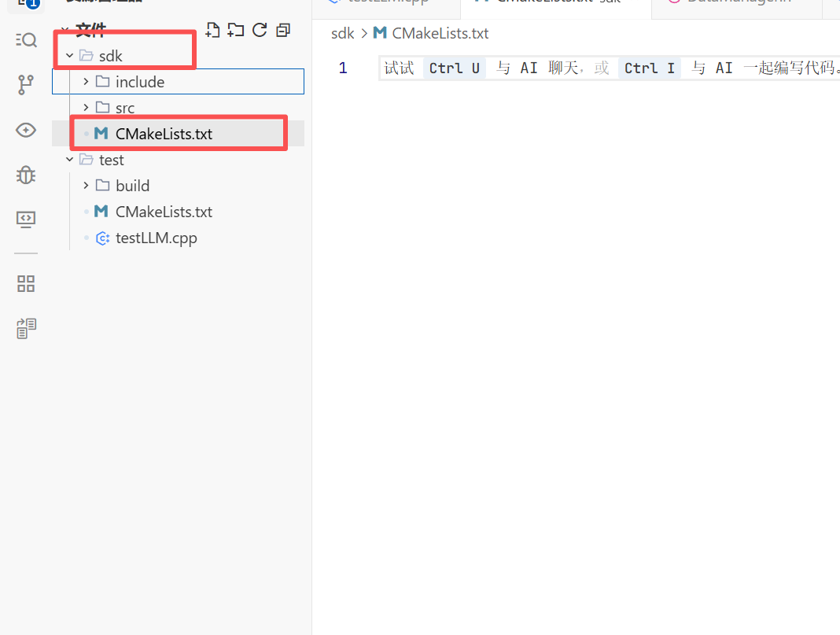Expand the build folder chevron
This screenshot has height=635, width=840.
point(86,186)
